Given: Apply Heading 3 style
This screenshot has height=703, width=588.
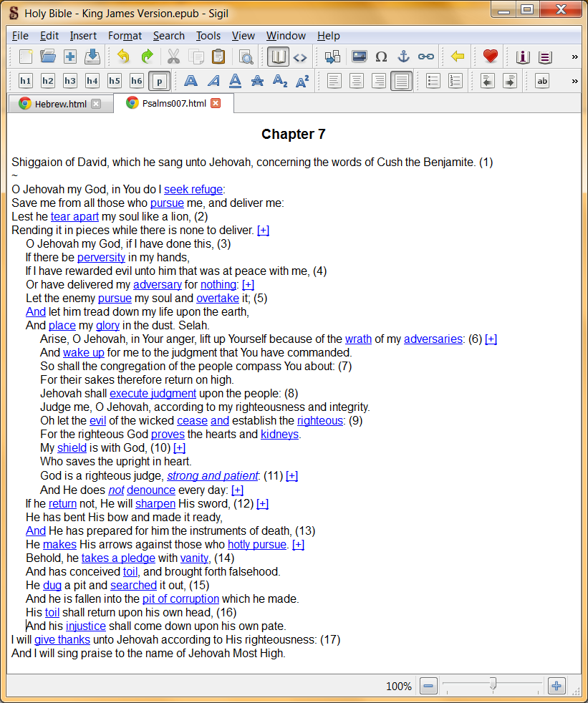Looking at the screenshot, I should pyautogui.click(x=70, y=81).
